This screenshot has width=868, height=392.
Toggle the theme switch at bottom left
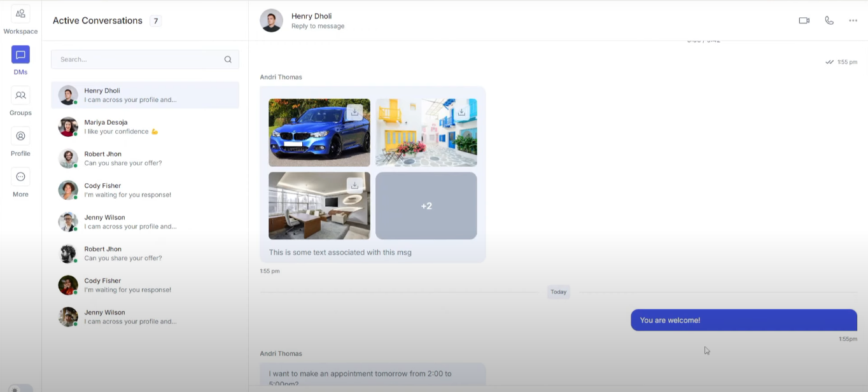[x=17, y=388]
